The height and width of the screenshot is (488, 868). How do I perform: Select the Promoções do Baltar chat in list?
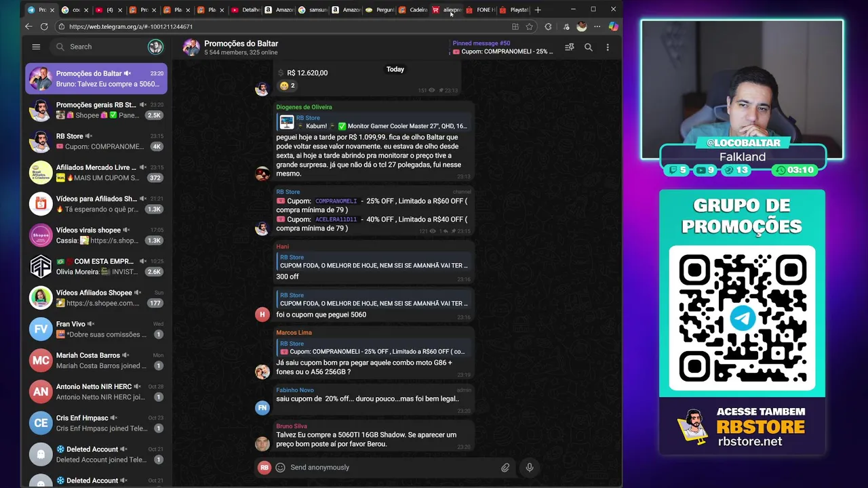[96, 79]
